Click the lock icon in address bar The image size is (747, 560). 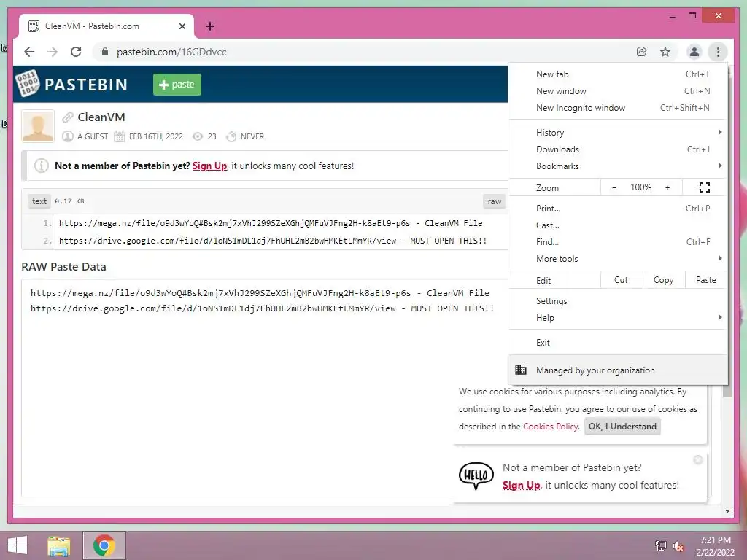pos(105,52)
